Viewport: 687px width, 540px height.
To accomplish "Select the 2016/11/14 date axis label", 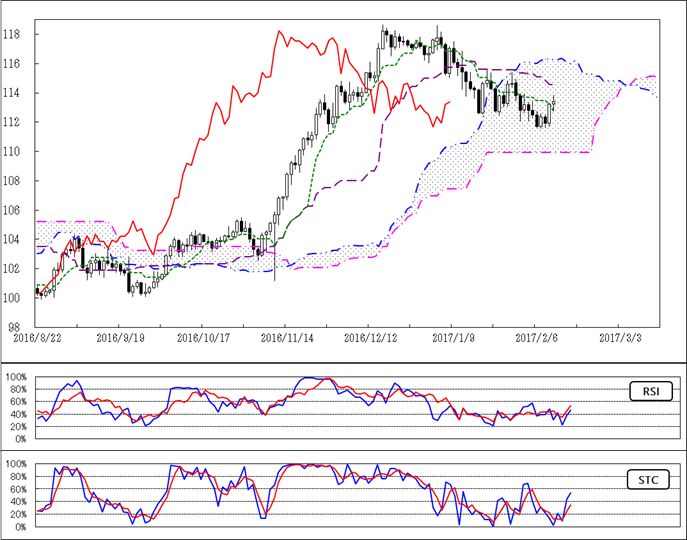I will click(285, 339).
